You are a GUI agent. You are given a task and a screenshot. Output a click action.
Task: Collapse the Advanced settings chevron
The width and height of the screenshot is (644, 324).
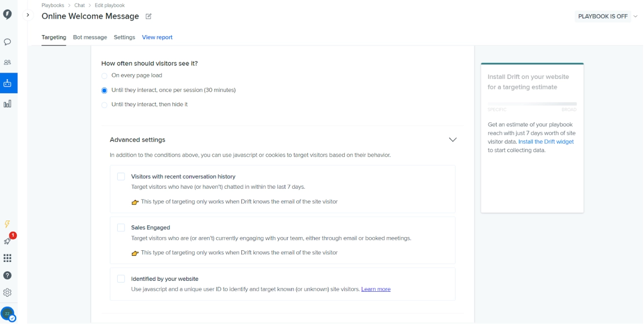453,140
